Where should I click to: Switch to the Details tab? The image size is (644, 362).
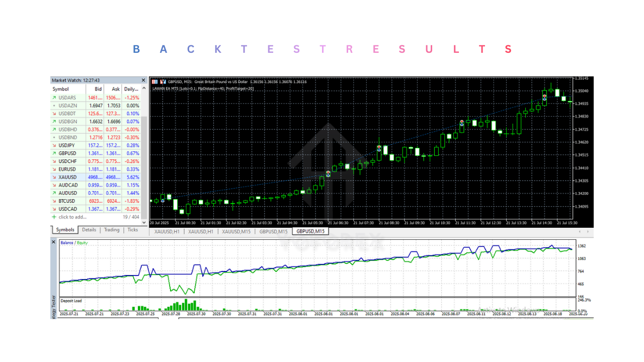(x=89, y=230)
